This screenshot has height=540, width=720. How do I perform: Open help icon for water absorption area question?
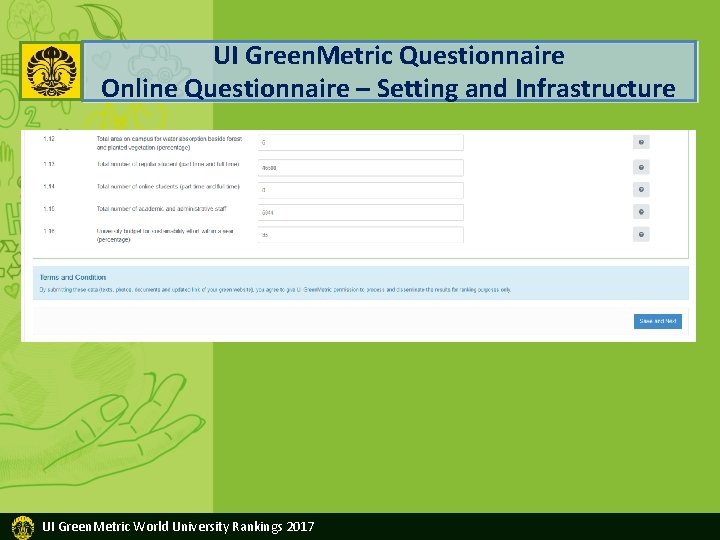click(641, 142)
